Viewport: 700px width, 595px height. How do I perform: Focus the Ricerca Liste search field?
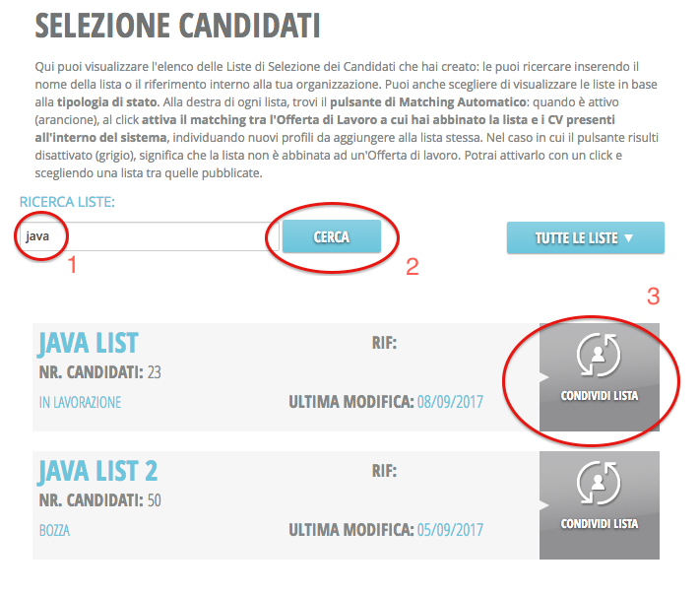pyautogui.click(x=148, y=236)
